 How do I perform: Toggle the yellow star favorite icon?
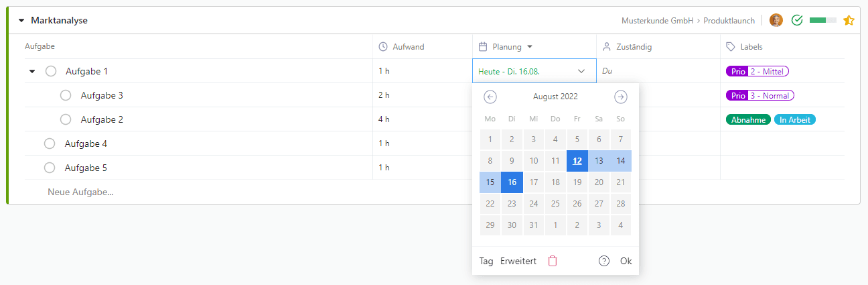849,20
